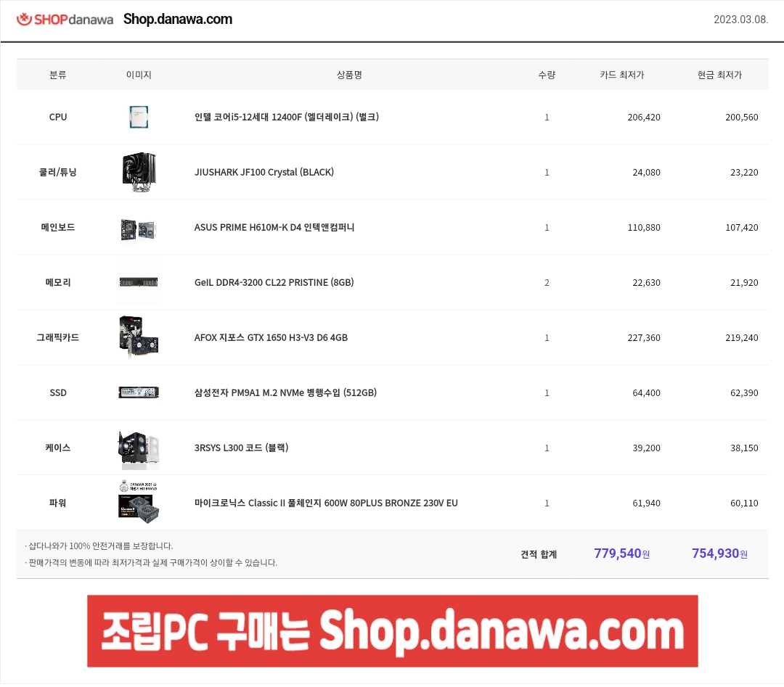Viewport: 784px width, 687px height.
Task: Click the Samsung PM9A1 SSD image
Action: click(139, 392)
